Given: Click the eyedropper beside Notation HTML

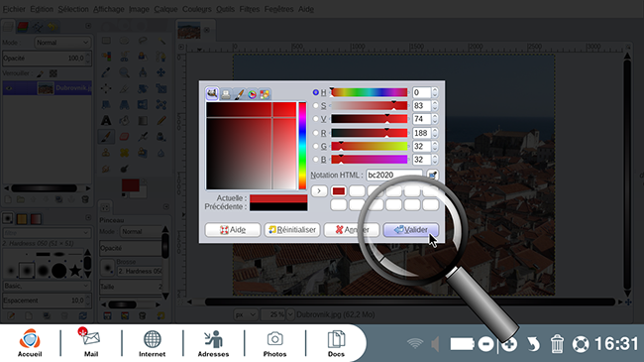Looking at the screenshot, I should point(432,175).
